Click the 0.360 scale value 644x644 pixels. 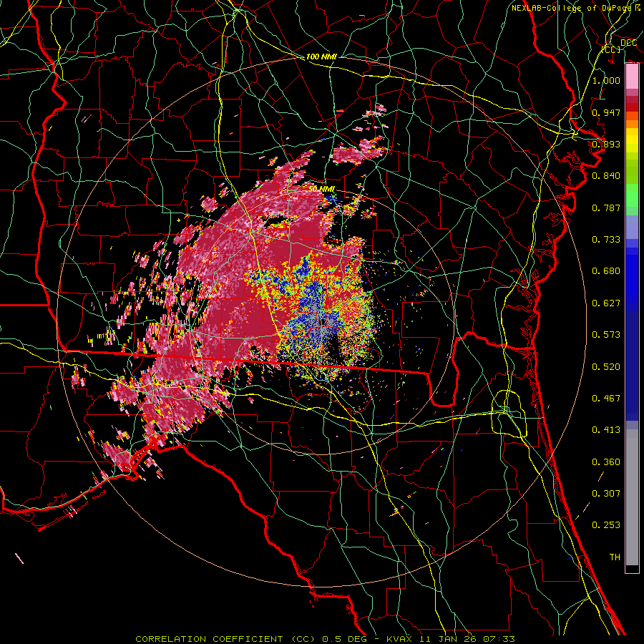pyautogui.click(x=606, y=462)
